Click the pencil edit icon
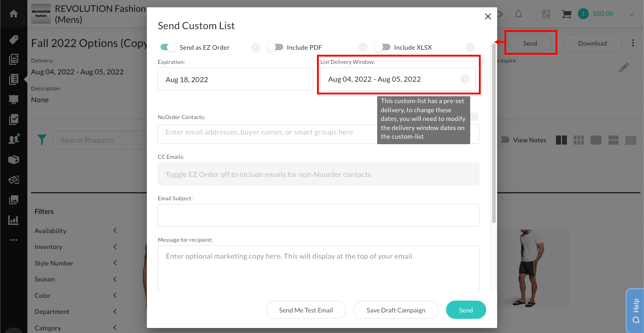 pos(624,68)
